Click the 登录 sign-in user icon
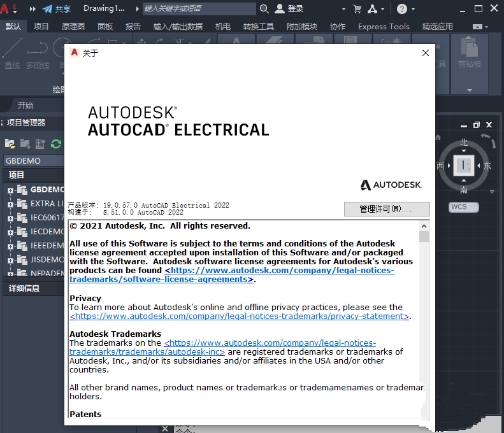 pyautogui.click(x=280, y=9)
